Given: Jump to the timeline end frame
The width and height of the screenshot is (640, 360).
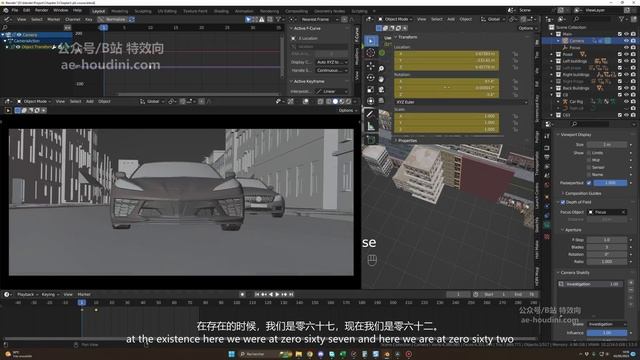Looking at the screenshot, I should 291,294.
